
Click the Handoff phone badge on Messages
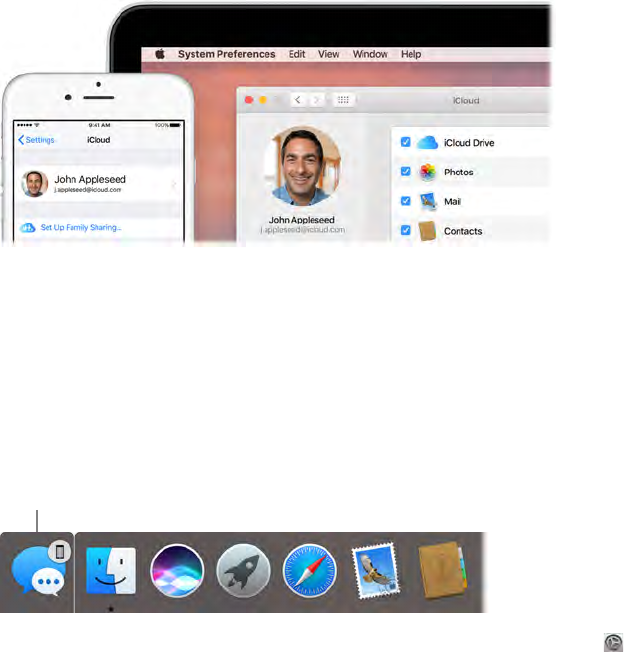tap(60, 552)
